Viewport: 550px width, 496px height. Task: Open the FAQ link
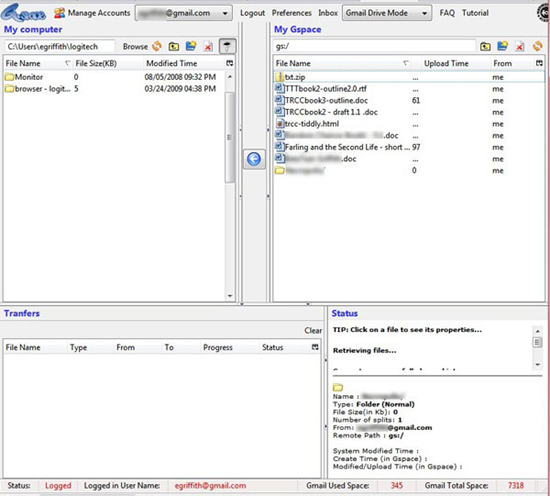(447, 13)
